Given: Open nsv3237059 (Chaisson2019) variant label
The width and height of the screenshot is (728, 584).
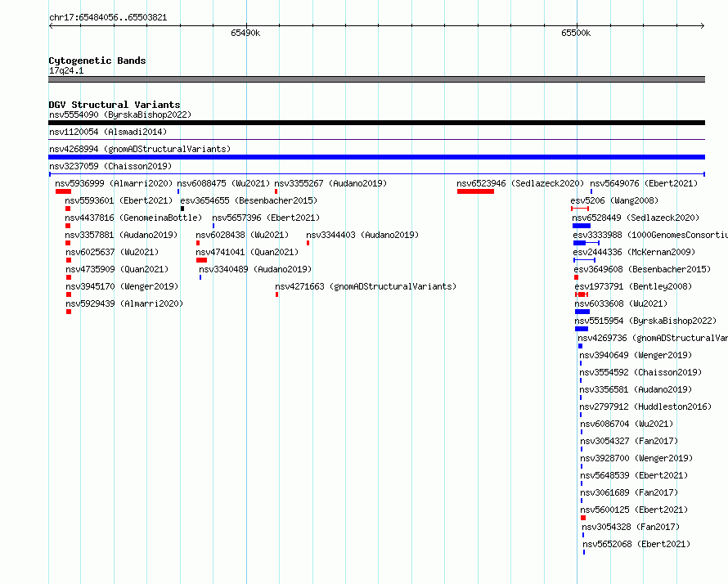Looking at the screenshot, I should (x=110, y=166).
